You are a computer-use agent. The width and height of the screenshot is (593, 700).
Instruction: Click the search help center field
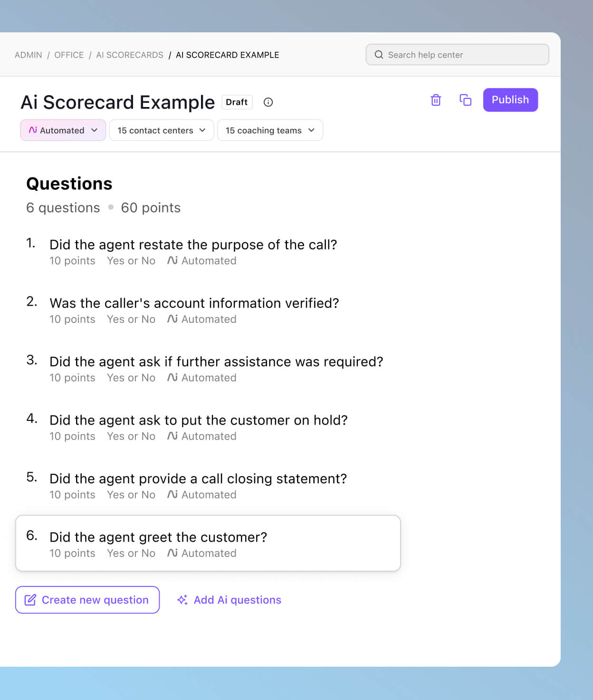click(456, 55)
